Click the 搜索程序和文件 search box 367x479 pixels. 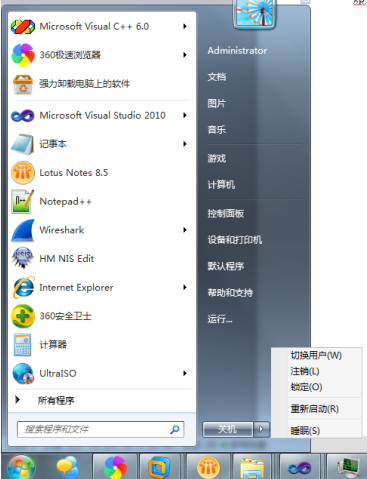101,429
